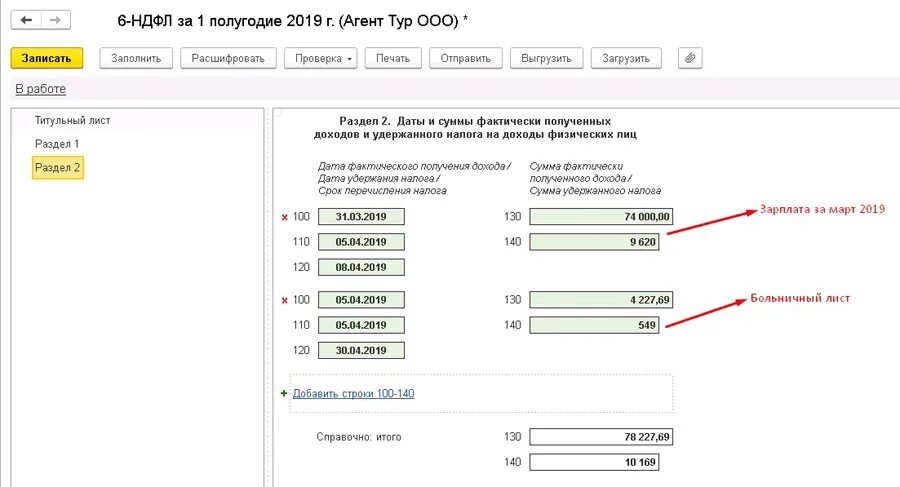
Task: Edit sick leave amount 4 227,69
Action: point(601,300)
